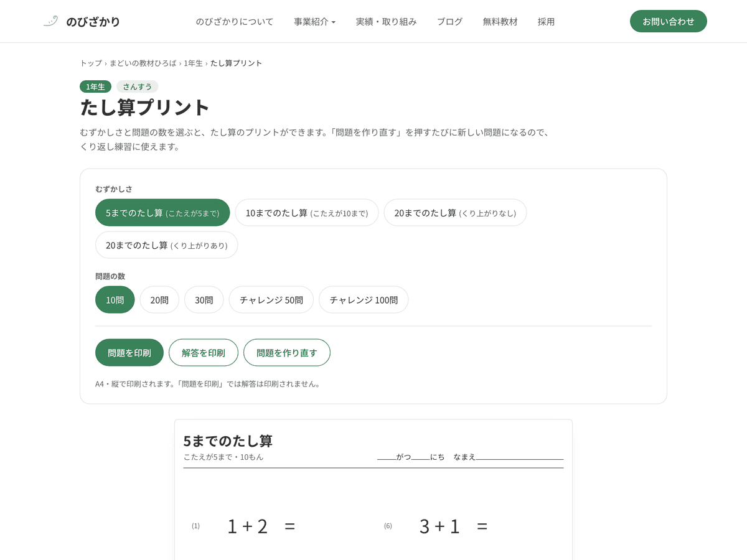Go to 実績・取り組み page
Viewport: 747px width, 560px height.
point(386,22)
